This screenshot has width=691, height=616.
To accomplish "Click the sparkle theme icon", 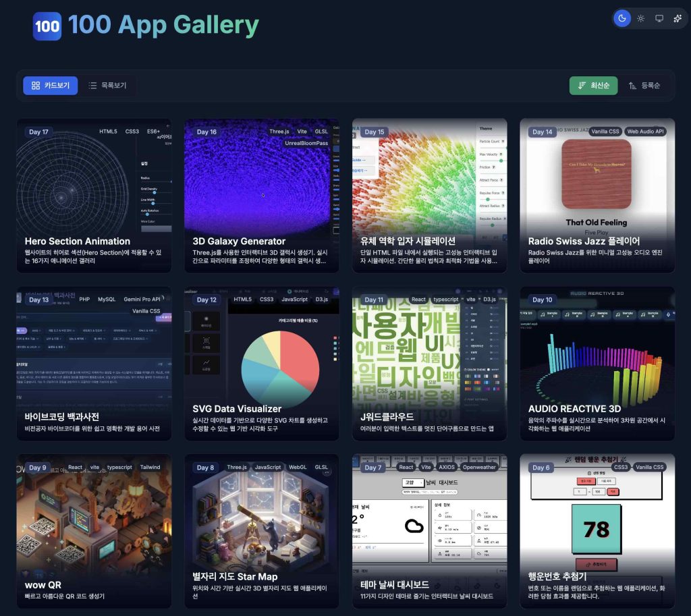I will [x=678, y=18].
